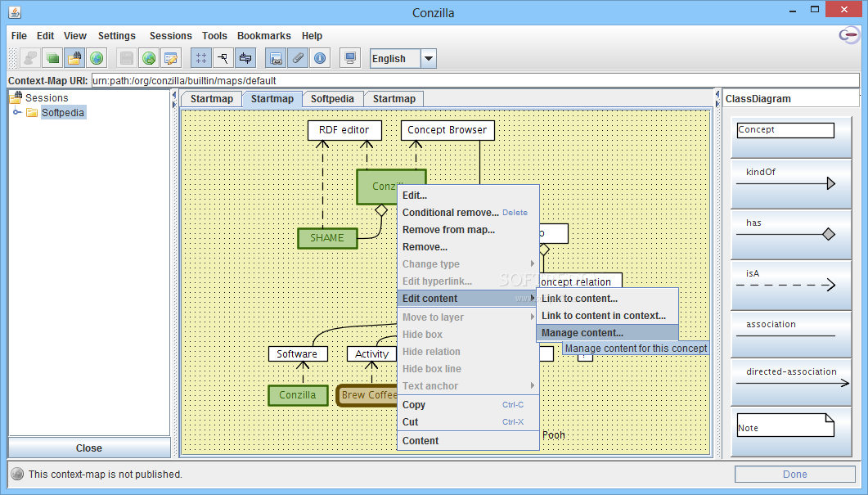Viewport: 868px width, 495px height.
Task: Click the green globe toolbar icon
Action: click(x=97, y=58)
